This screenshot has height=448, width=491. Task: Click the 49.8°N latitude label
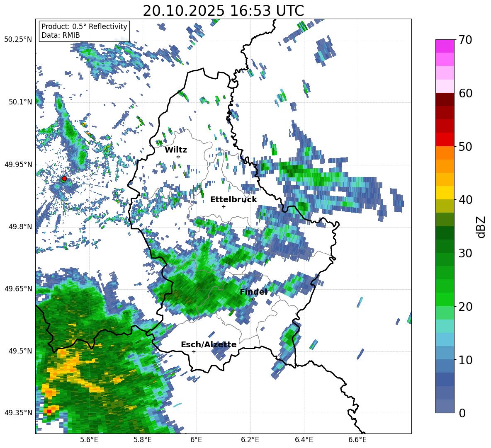pos(20,227)
